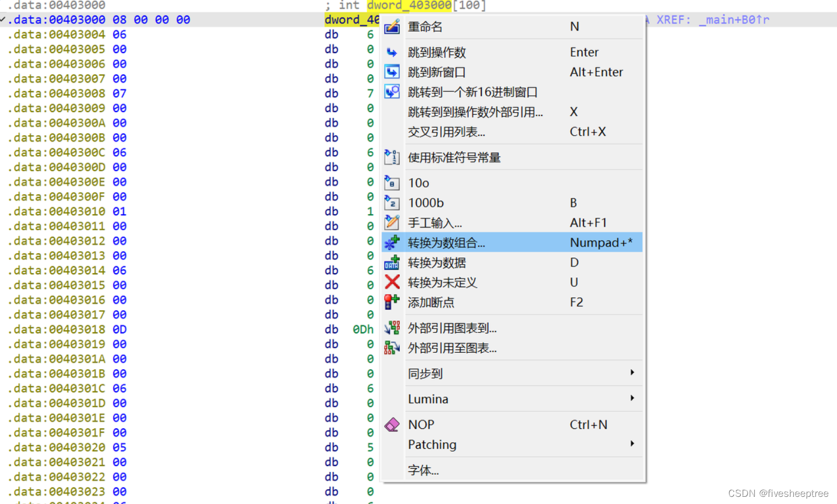Click the binary conversion 1000b icon
This screenshot has width=837, height=504.
pos(392,202)
